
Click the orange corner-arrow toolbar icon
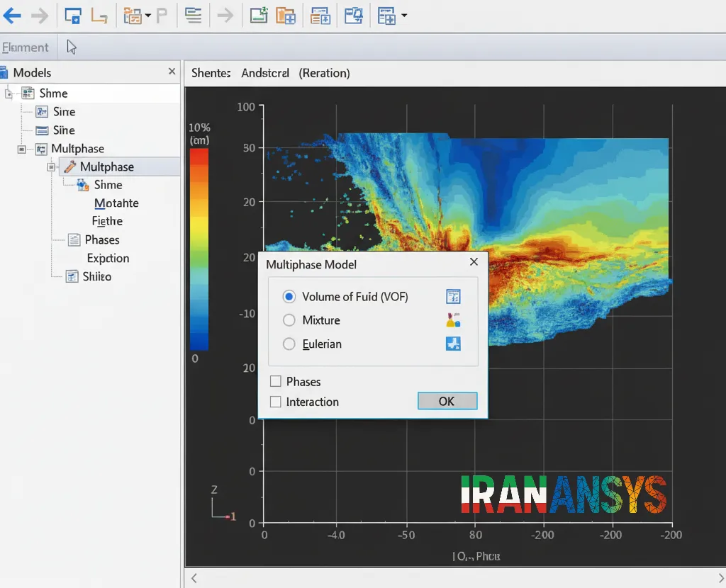[x=99, y=16]
